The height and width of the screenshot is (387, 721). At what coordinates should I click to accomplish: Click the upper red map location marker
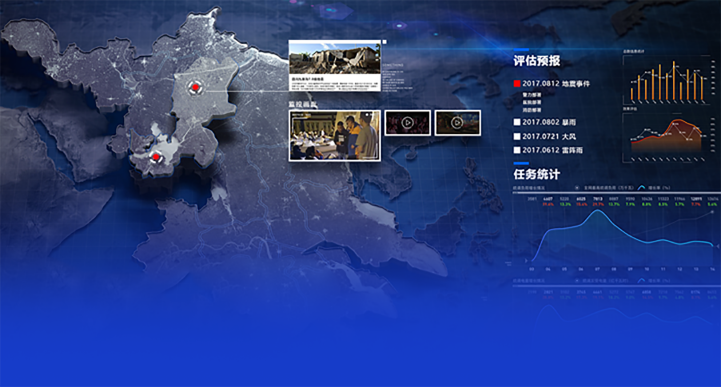pyautogui.click(x=195, y=87)
